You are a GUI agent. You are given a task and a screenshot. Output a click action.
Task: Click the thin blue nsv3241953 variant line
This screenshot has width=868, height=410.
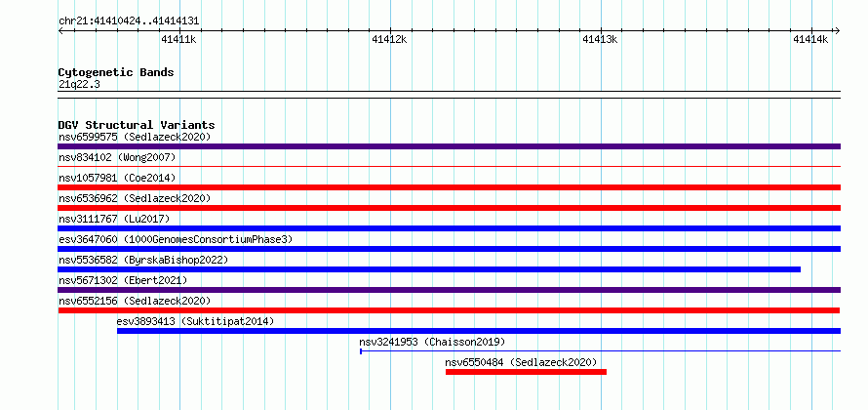pyautogui.click(x=600, y=350)
